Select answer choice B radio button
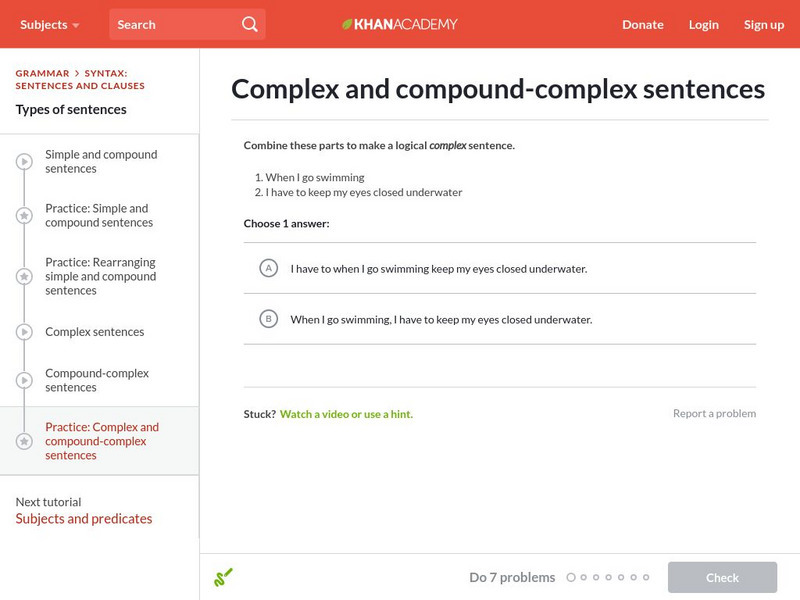The image size is (800, 600). pos(268,319)
